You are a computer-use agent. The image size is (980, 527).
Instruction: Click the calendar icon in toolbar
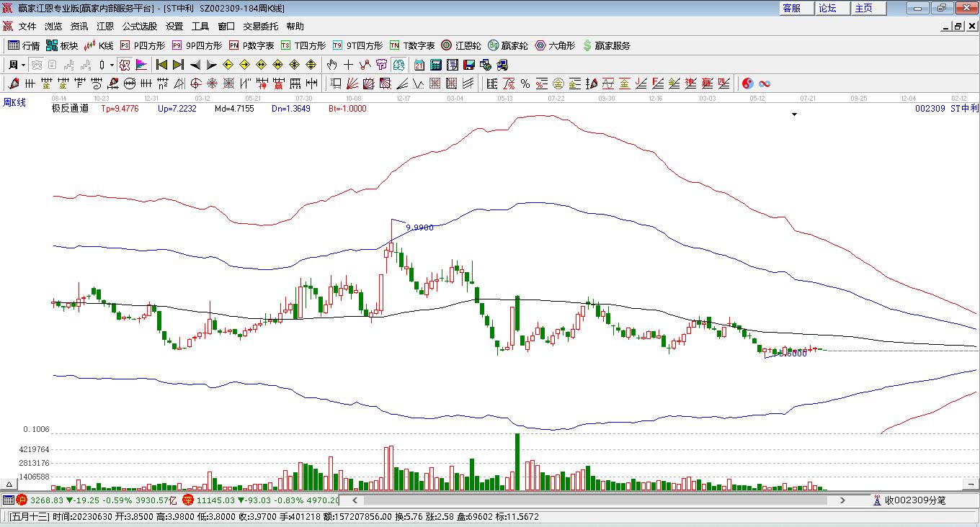[419, 65]
